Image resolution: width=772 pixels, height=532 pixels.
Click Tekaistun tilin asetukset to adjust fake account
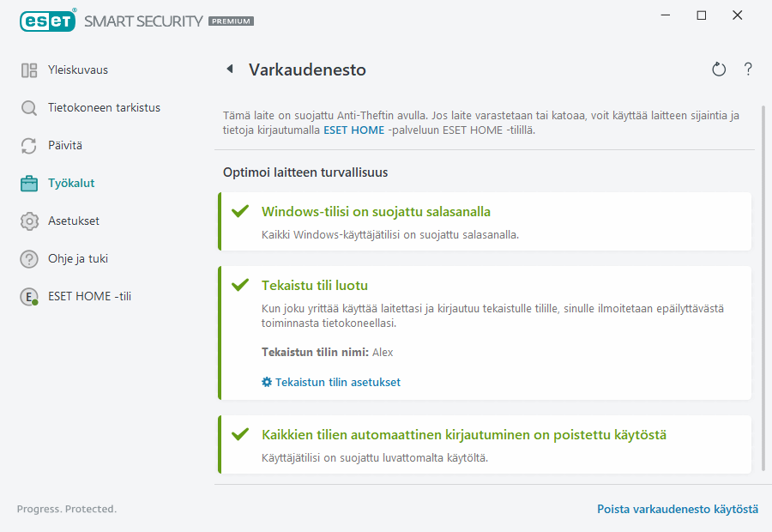[x=337, y=382]
